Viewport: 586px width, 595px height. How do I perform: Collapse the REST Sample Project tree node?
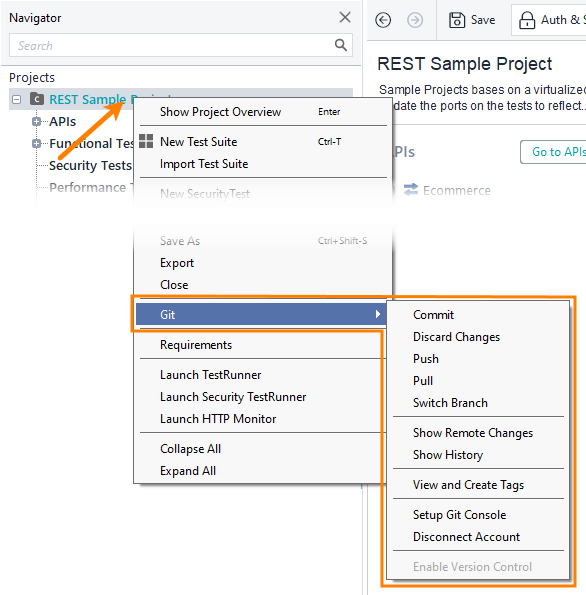pos(16,99)
